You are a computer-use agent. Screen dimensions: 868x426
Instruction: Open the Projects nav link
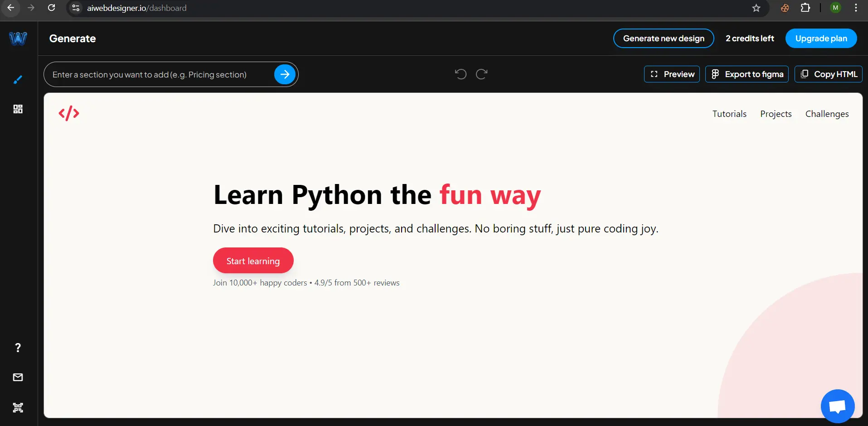[x=776, y=114]
